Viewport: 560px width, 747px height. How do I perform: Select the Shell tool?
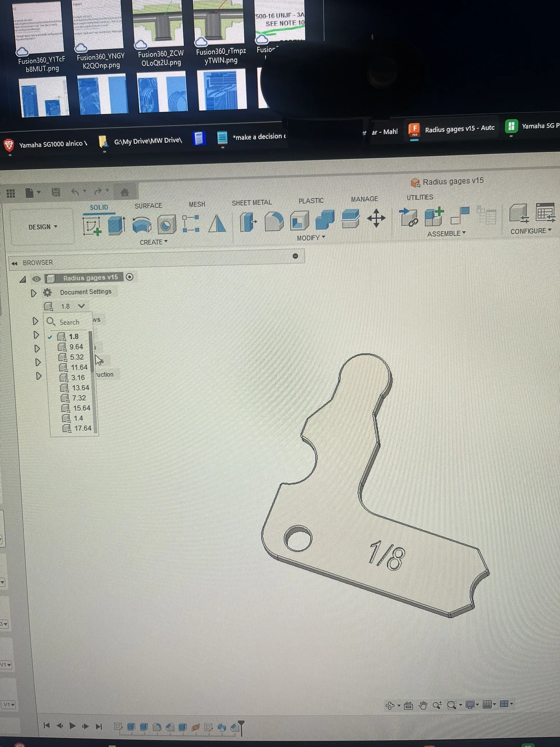click(x=299, y=221)
